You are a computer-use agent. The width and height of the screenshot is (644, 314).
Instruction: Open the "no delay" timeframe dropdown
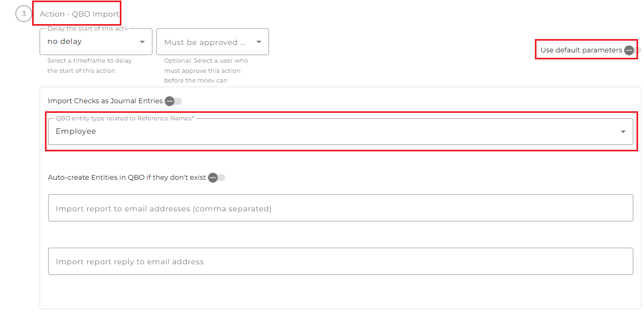click(x=91, y=42)
